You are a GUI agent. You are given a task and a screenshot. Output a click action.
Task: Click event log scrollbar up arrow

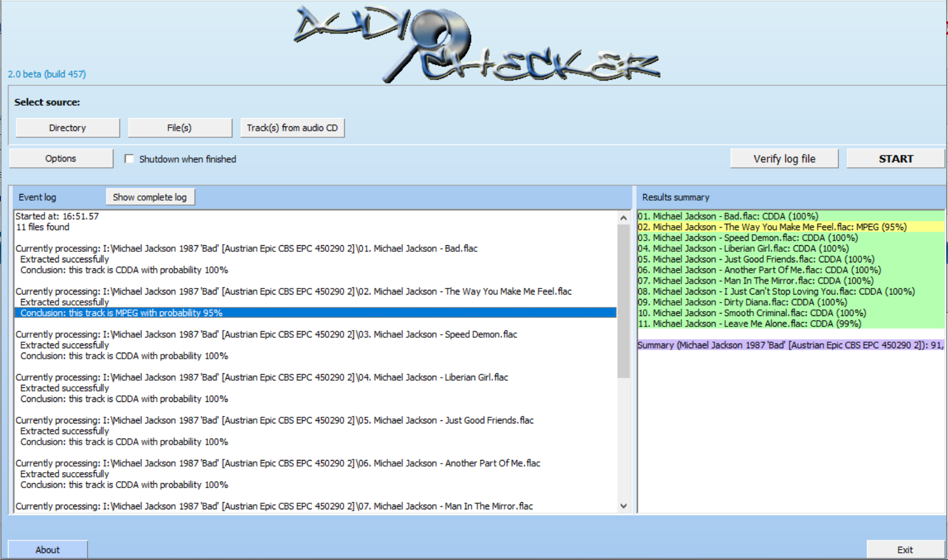(x=623, y=218)
